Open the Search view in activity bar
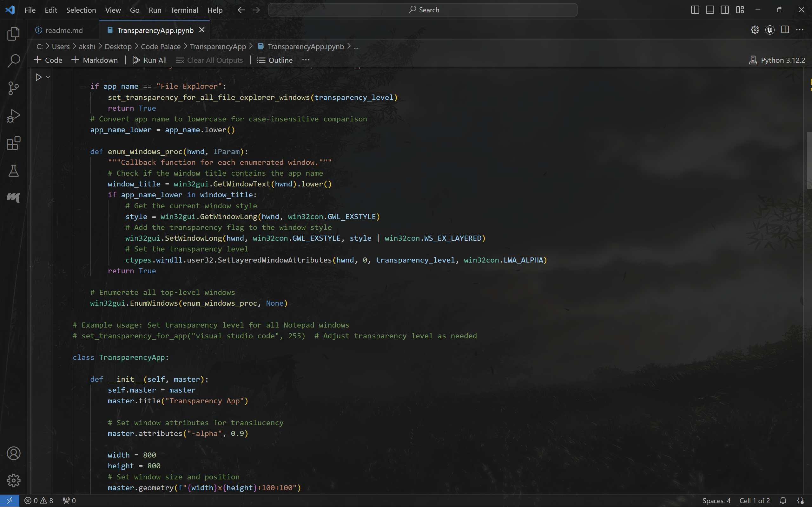 (13, 61)
